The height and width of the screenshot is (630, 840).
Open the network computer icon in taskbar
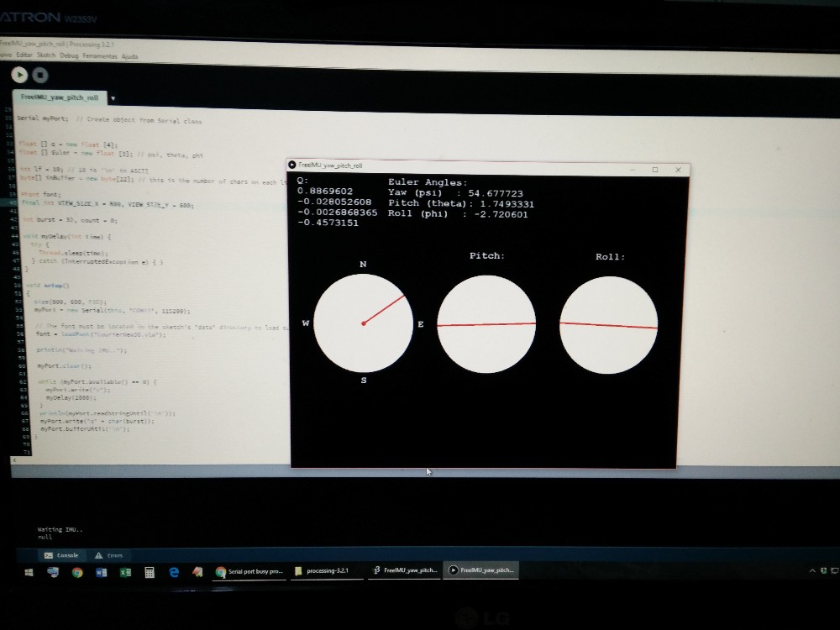(53, 572)
